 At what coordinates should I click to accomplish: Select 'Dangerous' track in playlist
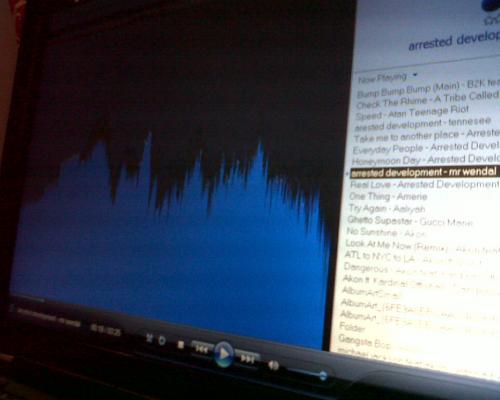tap(418, 271)
